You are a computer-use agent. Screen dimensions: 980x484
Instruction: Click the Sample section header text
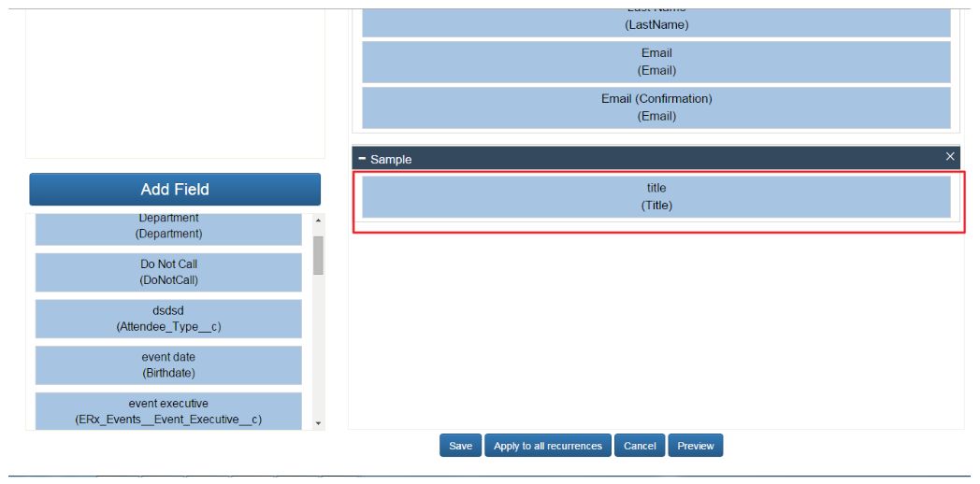pos(391,160)
